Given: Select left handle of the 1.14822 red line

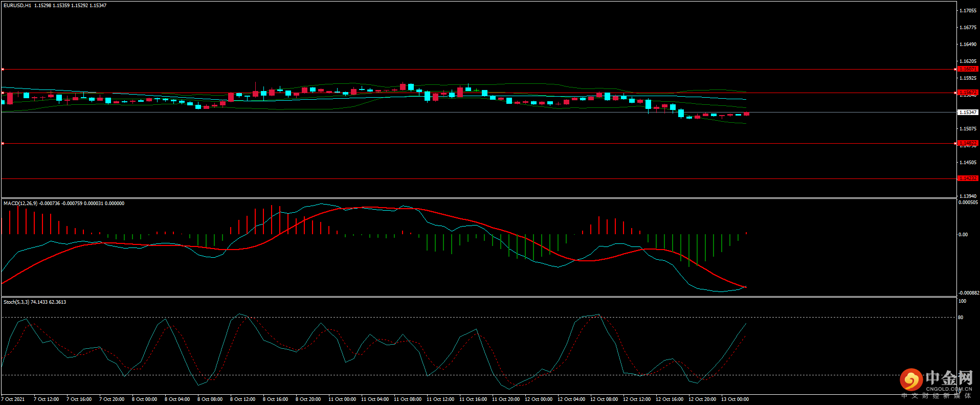Looking at the screenshot, I should coord(3,144).
